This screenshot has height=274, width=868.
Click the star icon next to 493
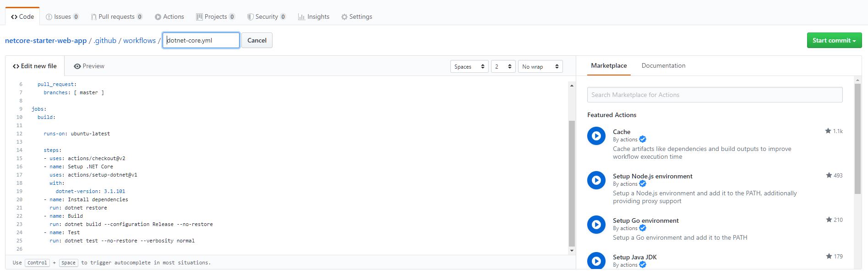pos(829,176)
